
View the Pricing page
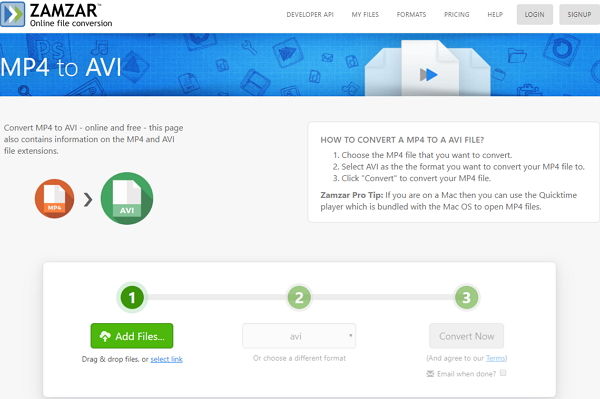[457, 15]
